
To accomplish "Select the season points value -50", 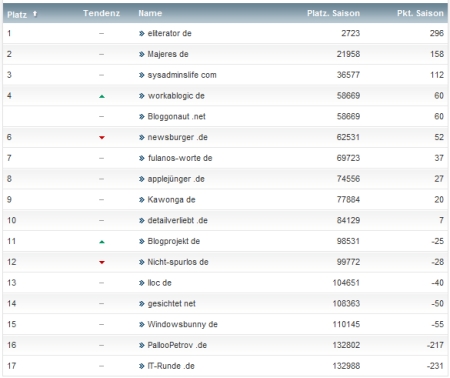I will coord(438,304).
